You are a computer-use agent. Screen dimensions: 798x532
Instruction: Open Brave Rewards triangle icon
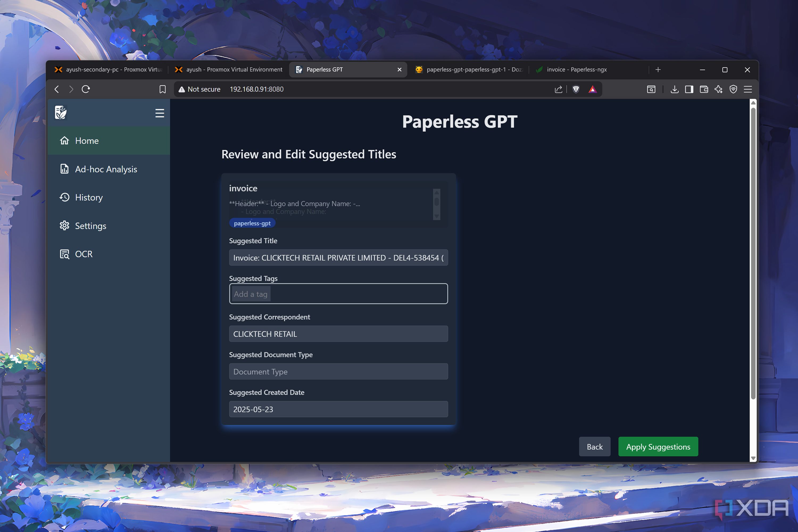pos(592,89)
